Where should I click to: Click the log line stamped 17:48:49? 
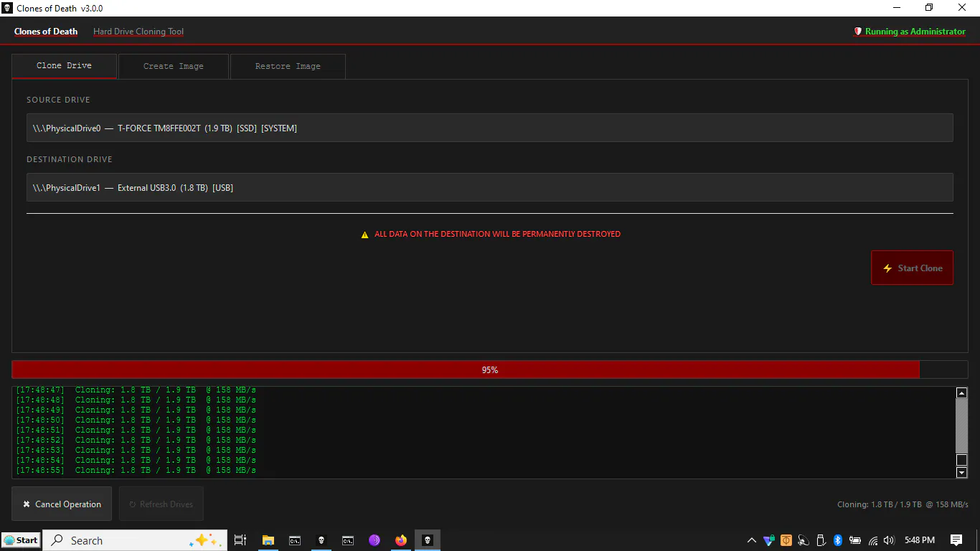click(136, 410)
